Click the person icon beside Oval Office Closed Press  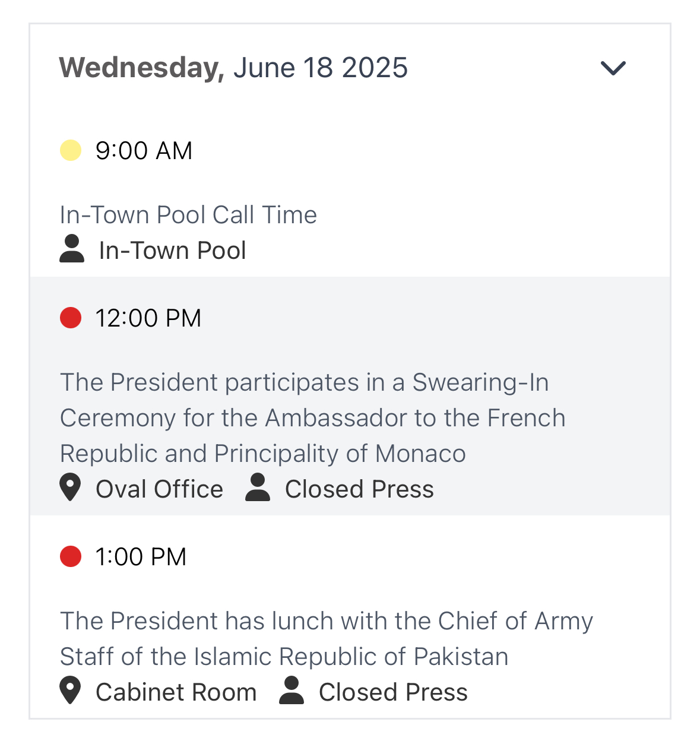point(258,487)
